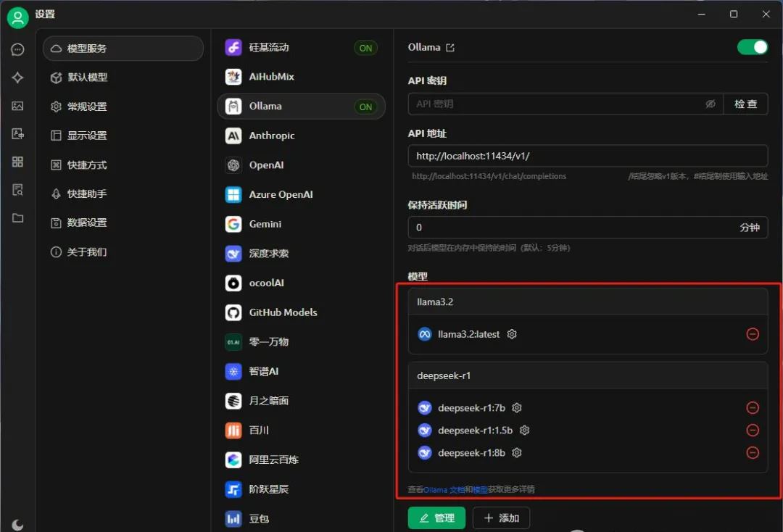Screen dimensions: 783x532
Task: Select 月之暗面 provider
Action: pos(301,400)
